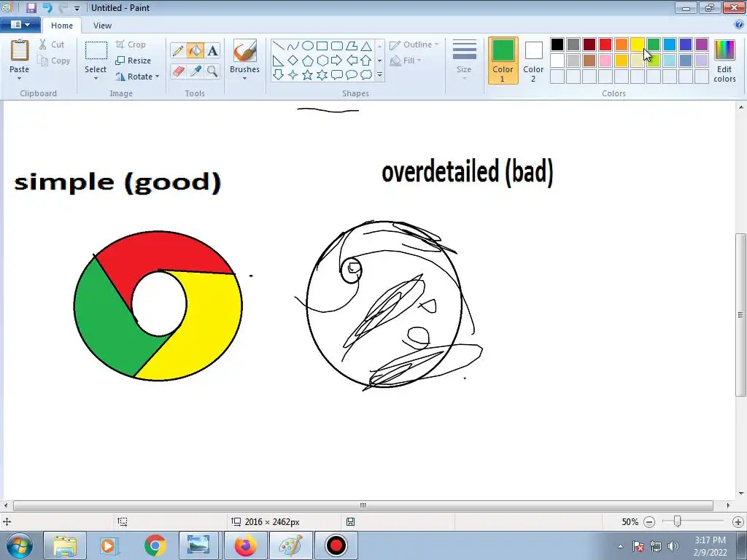Expand the shapes gallery more arrow
Viewport: 747px width, 560px height.
[379, 75]
